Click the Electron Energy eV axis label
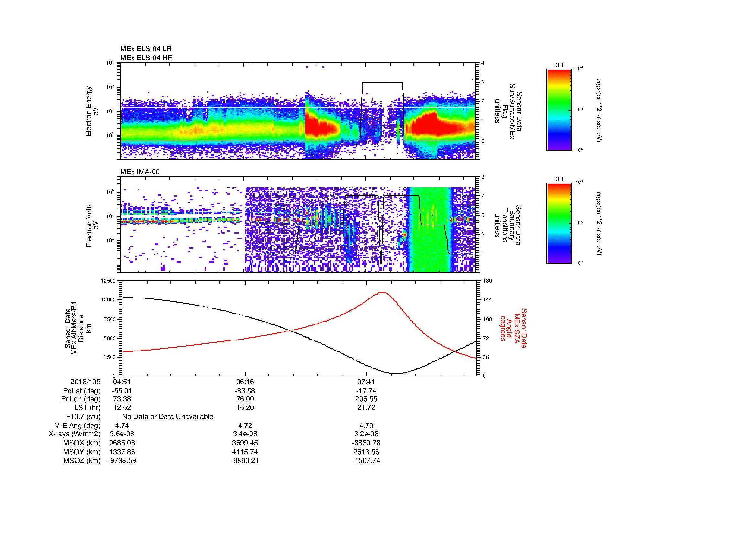 click(x=92, y=111)
